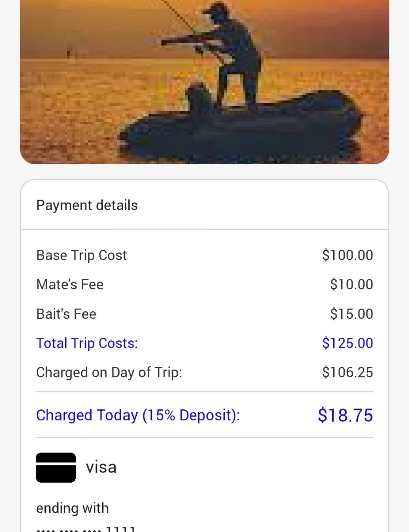
Task: Tap the $106.25 day-of-trip charge
Action: click(348, 372)
